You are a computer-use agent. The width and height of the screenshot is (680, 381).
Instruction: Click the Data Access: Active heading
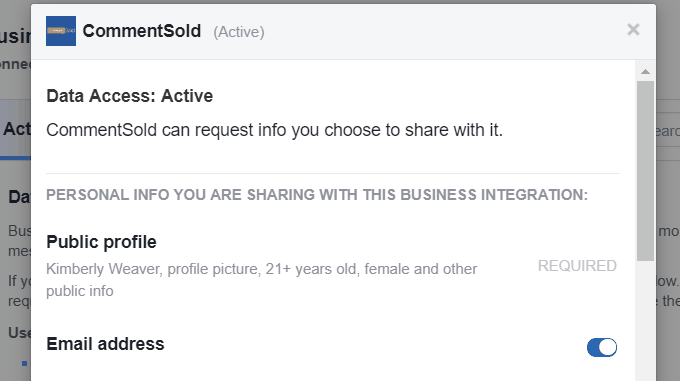pos(130,96)
